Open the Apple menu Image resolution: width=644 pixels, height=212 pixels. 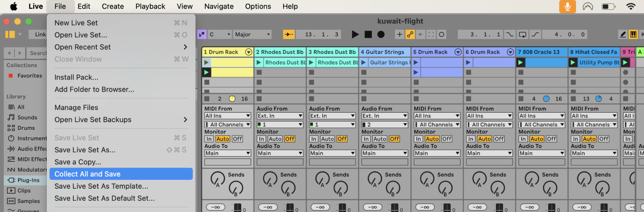(x=13, y=6)
